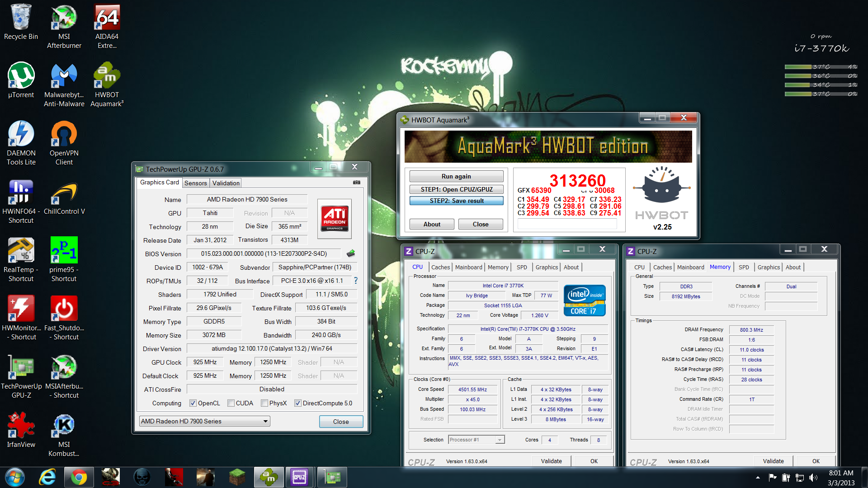Open GPU selection dropdown in GPU-Z
868x488 pixels.
click(205, 421)
